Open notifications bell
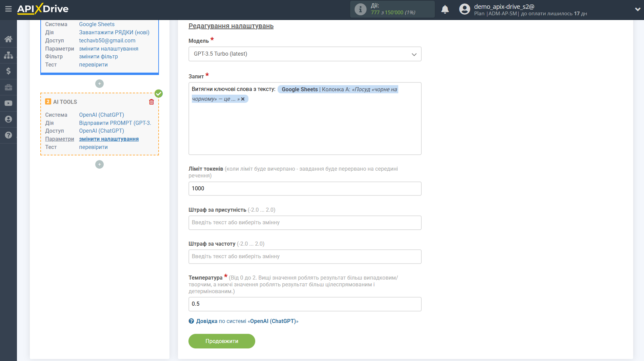This screenshot has height=361, width=644. [x=445, y=9]
